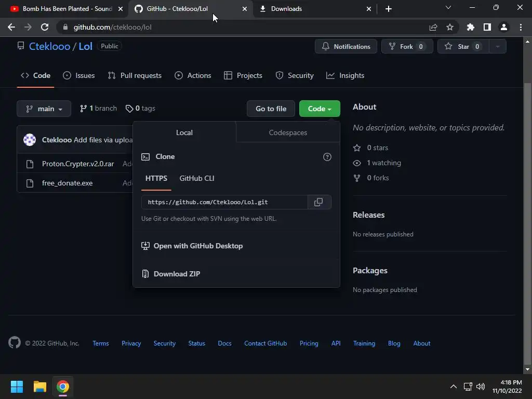Copy the clone URL to clipboard
Viewport: 532px width, 399px height.
click(x=318, y=202)
